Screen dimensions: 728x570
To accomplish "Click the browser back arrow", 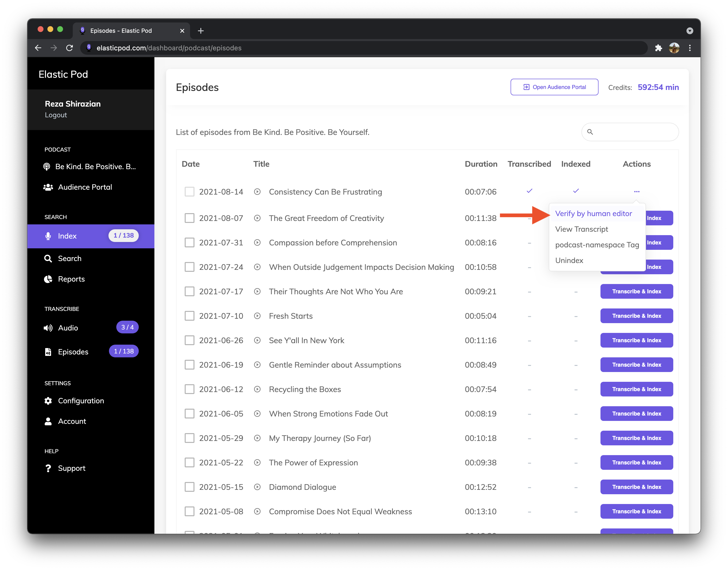I will pos(38,48).
